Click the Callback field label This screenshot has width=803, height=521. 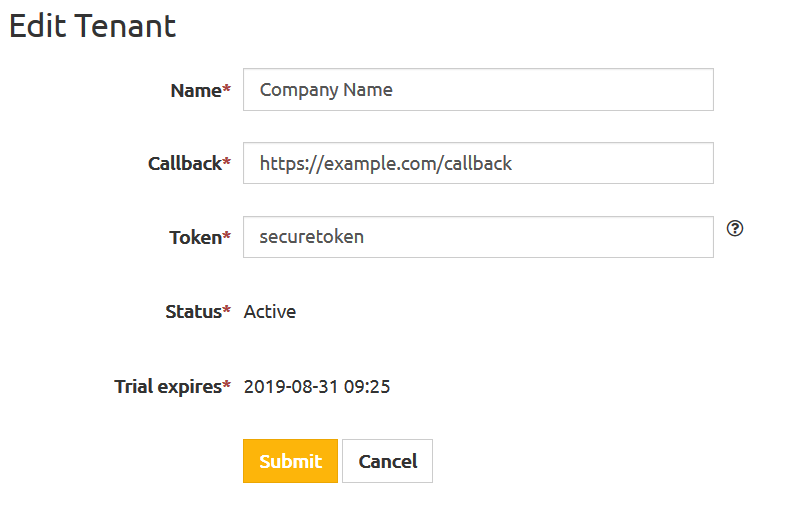click(x=185, y=164)
